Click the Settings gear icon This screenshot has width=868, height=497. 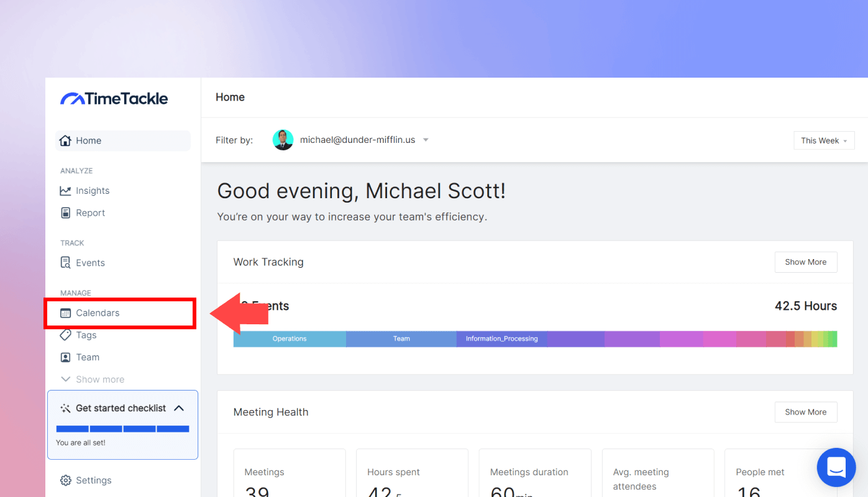click(x=65, y=480)
